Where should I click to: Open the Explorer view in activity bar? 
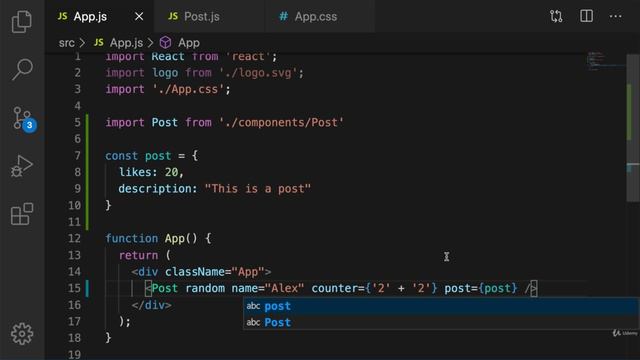[x=22, y=21]
